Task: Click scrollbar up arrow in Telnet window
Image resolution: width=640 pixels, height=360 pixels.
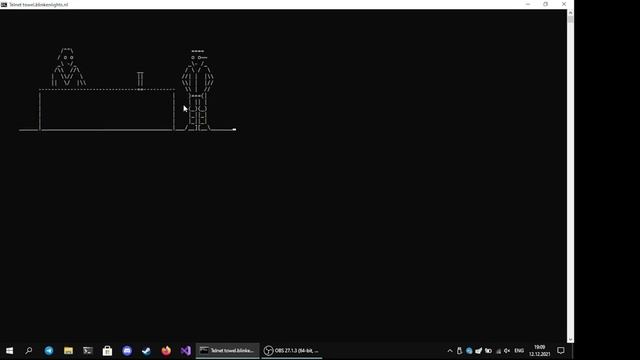Action: [570, 13]
